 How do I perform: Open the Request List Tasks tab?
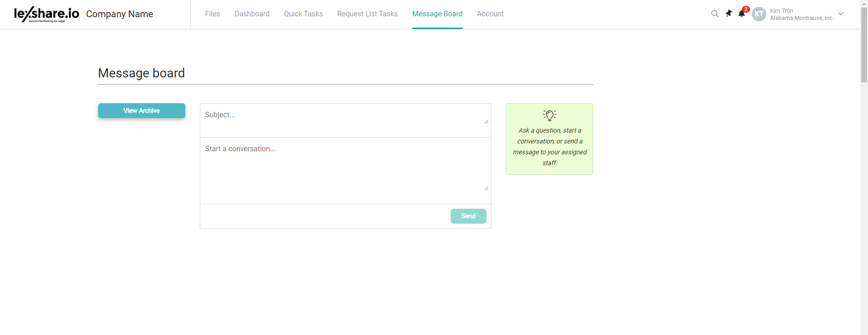pos(367,14)
